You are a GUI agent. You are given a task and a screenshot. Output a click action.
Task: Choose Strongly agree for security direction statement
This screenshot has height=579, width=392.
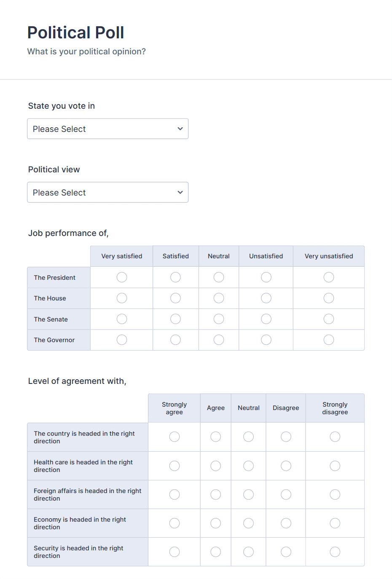[x=174, y=552]
